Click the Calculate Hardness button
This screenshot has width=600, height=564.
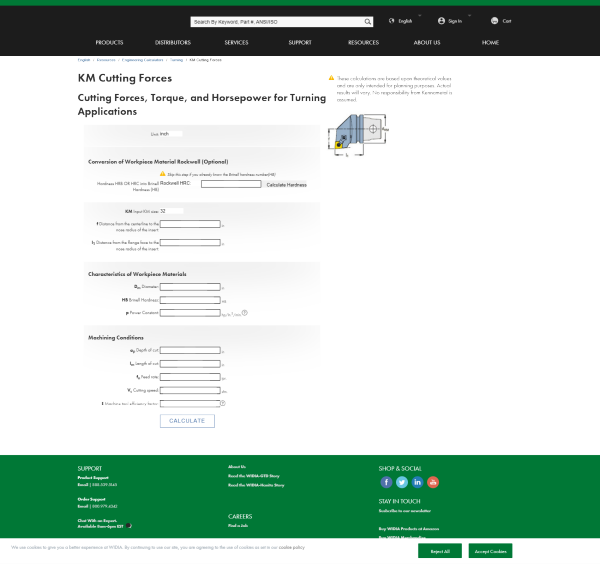pos(286,184)
